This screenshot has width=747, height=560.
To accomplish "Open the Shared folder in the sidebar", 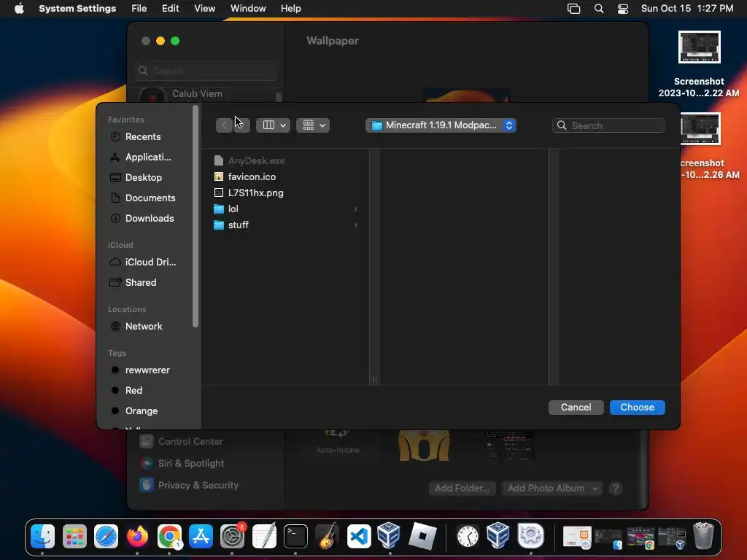I will pos(141,283).
